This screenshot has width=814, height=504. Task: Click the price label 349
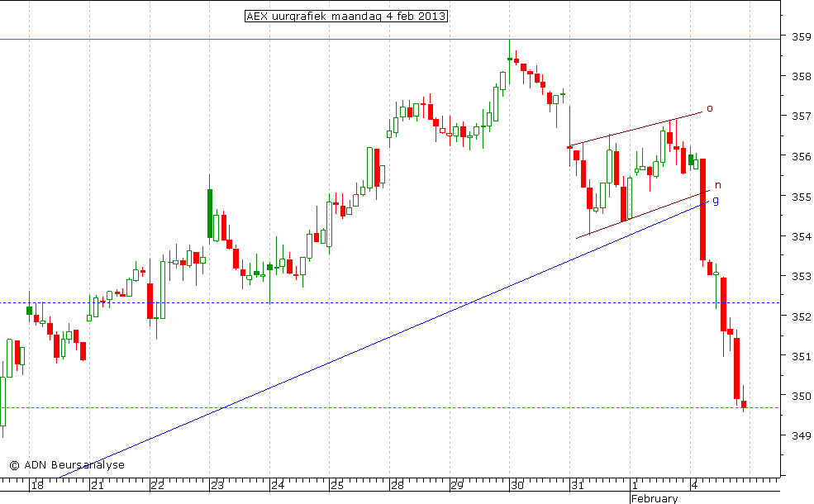tap(802, 436)
